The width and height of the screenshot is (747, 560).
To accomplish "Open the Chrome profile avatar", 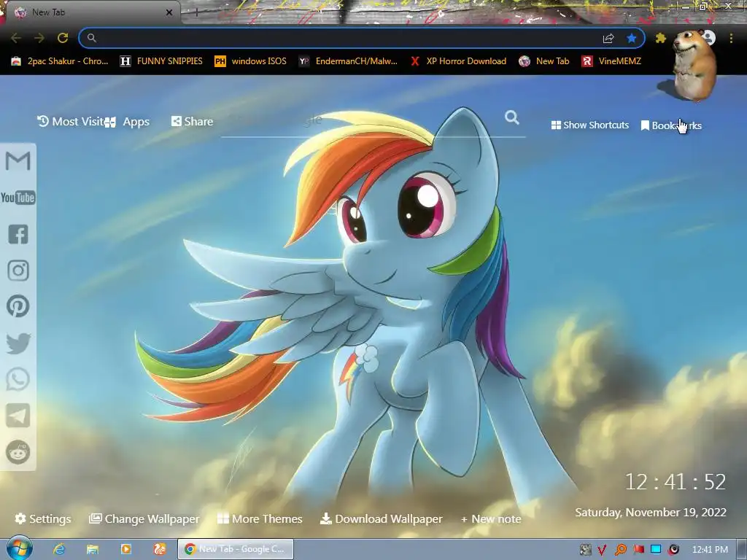I will click(x=709, y=38).
